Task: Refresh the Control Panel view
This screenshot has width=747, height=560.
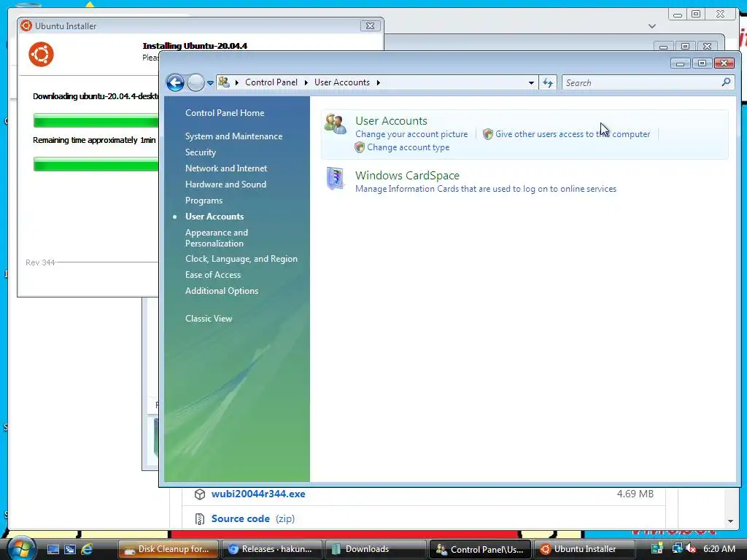Action: click(x=548, y=83)
